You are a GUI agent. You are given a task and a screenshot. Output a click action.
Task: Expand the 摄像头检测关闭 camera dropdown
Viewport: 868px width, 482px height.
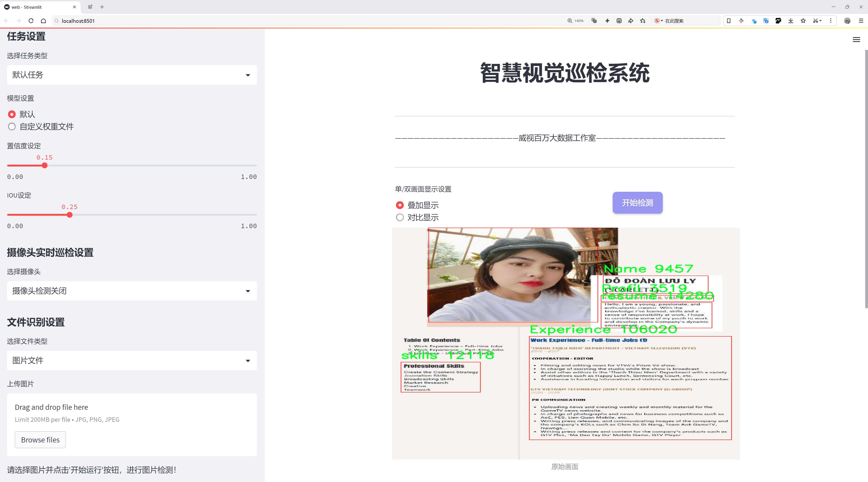click(x=132, y=291)
